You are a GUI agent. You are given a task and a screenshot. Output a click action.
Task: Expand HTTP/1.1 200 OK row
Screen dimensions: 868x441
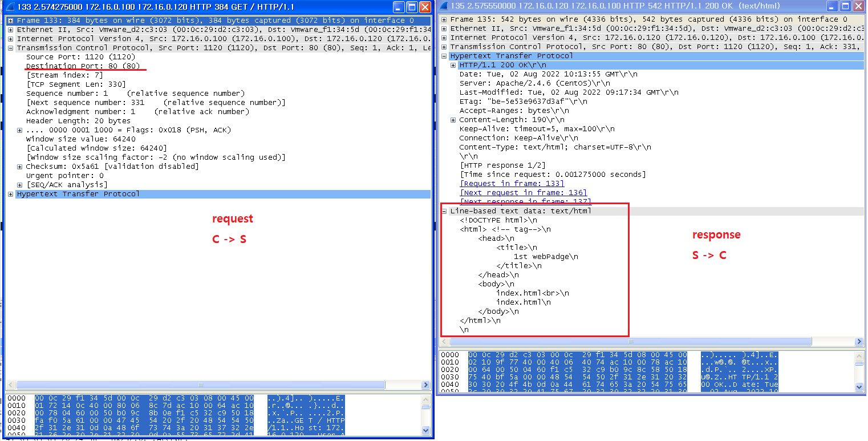[453, 65]
